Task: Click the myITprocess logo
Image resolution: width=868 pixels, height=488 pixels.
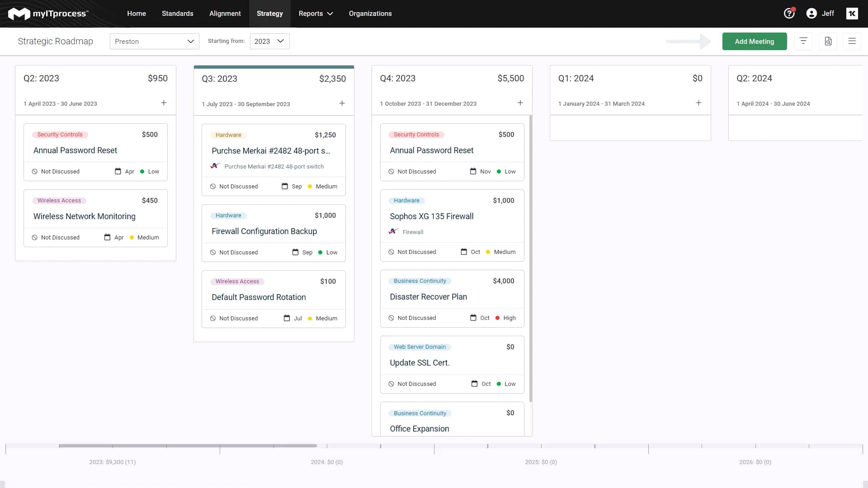Action: (48, 14)
